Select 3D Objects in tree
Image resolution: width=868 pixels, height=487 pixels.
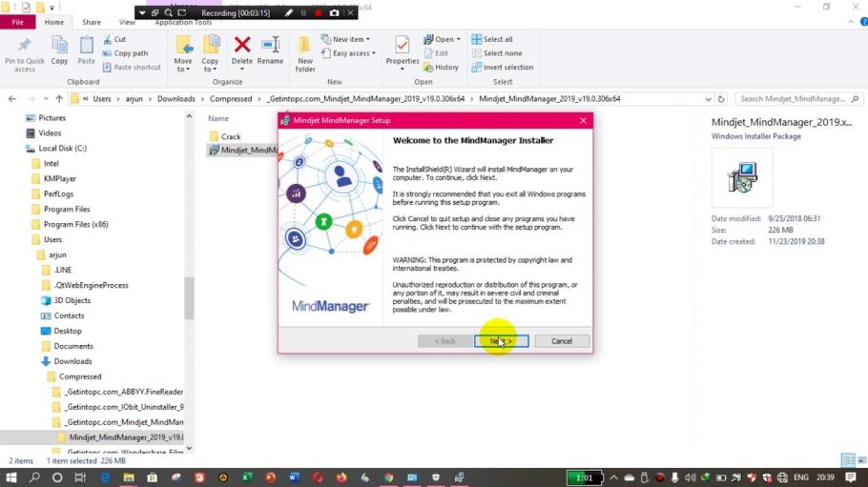coord(65,300)
